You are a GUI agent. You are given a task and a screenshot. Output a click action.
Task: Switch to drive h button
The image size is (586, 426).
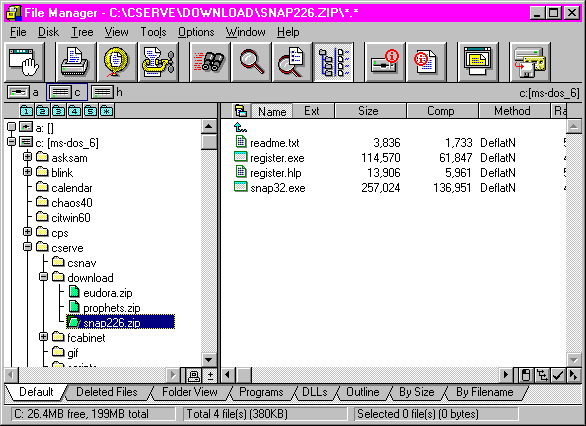[x=107, y=92]
